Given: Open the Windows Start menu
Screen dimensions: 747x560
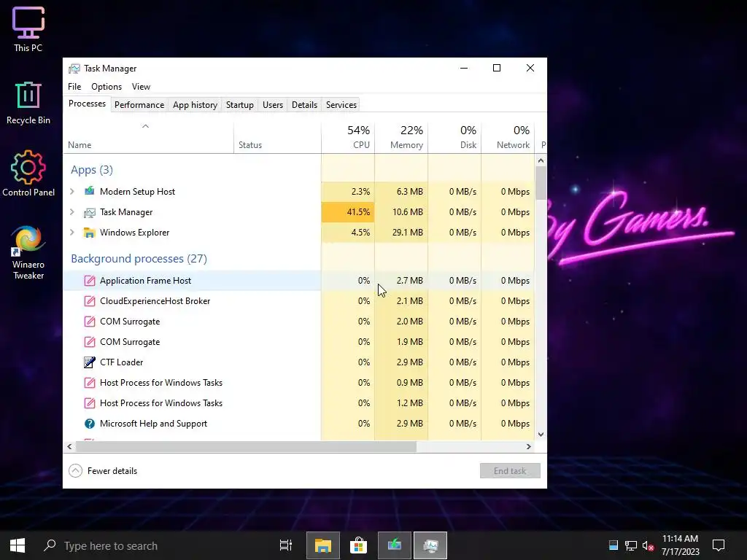Looking at the screenshot, I should click(18, 545).
